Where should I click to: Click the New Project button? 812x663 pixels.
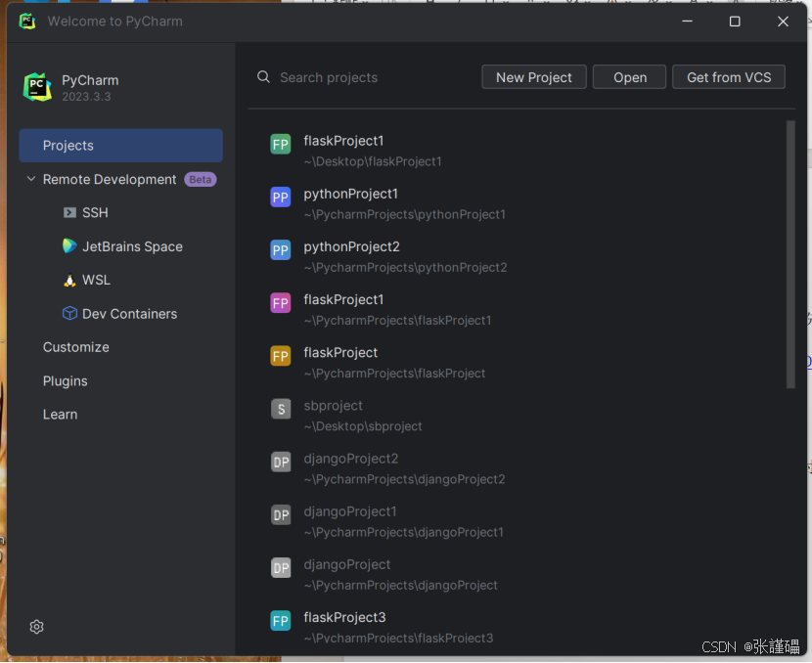pos(534,77)
